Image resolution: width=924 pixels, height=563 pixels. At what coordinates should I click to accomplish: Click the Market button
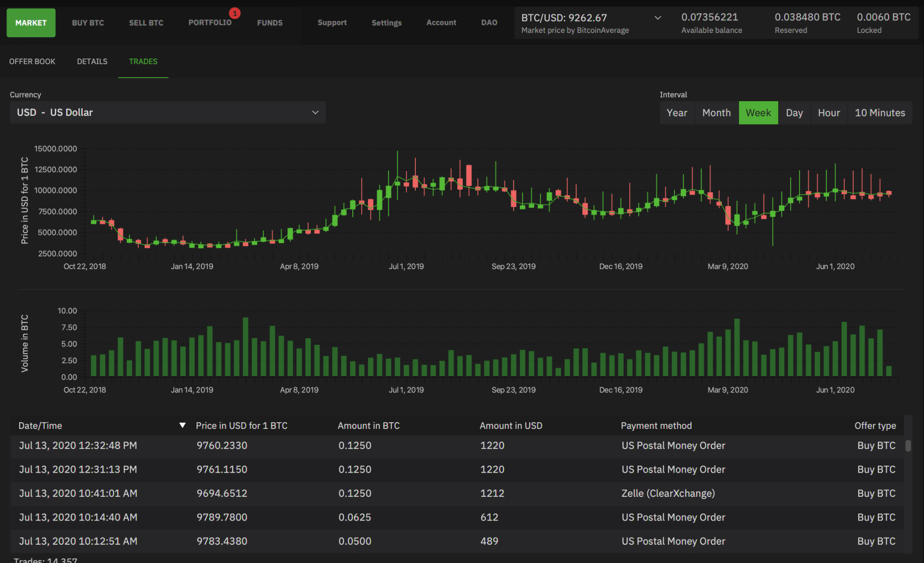tap(31, 23)
